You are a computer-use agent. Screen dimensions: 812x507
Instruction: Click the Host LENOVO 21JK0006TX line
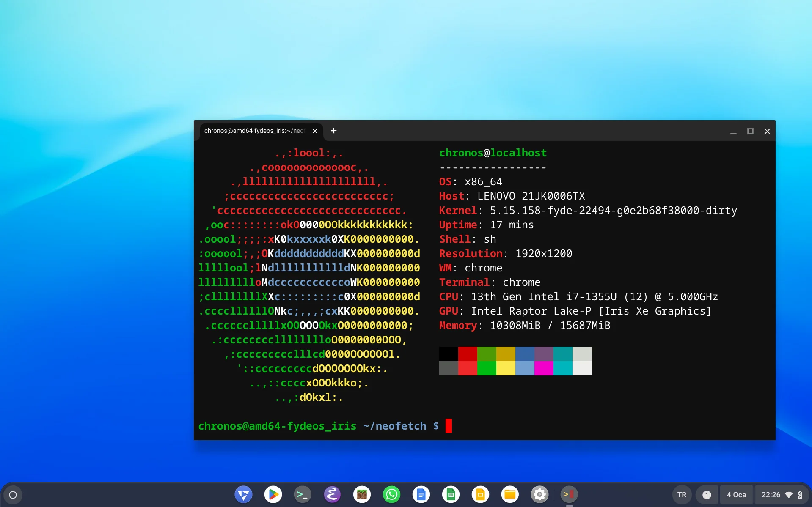point(512,196)
